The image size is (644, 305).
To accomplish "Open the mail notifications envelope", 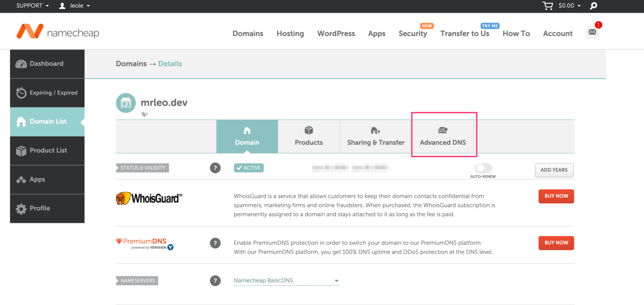I will (592, 32).
